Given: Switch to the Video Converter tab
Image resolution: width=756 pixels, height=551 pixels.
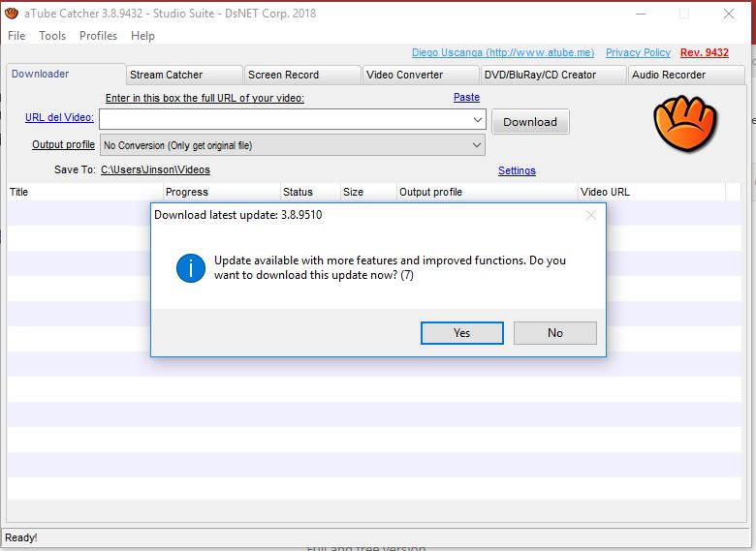Looking at the screenshot, I should coord(421,75).
